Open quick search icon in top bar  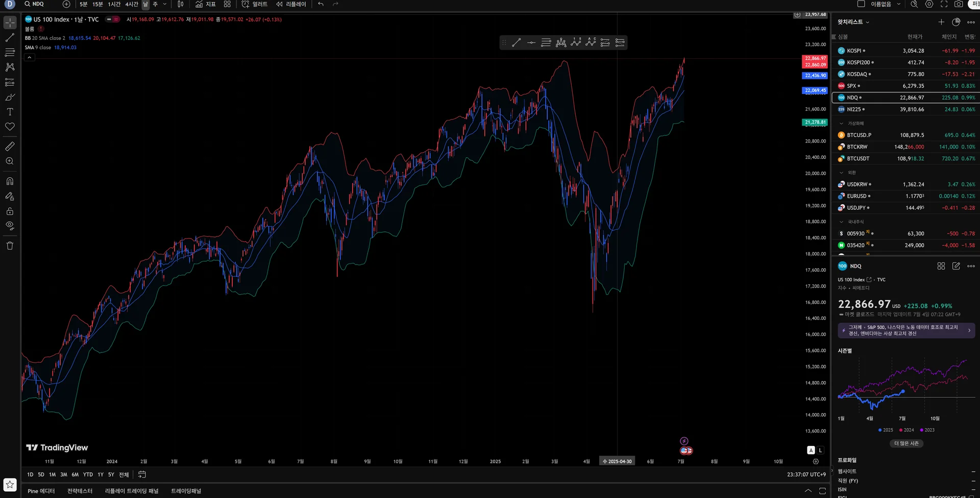coord(914,4)
